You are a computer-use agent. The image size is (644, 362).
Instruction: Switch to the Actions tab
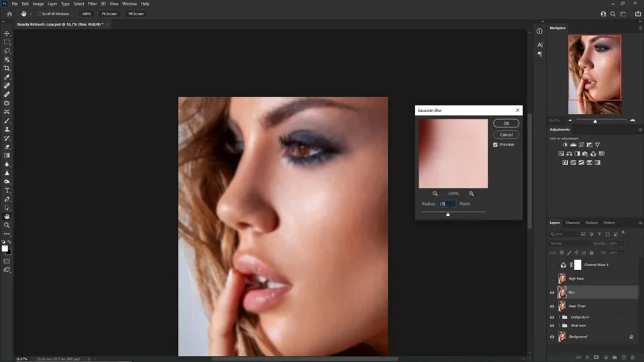click(592, 223)
